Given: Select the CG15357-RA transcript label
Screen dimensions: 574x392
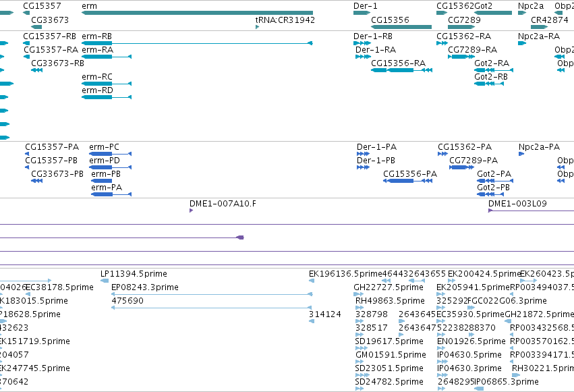Looking at the screenshot, I should [51, 50].
